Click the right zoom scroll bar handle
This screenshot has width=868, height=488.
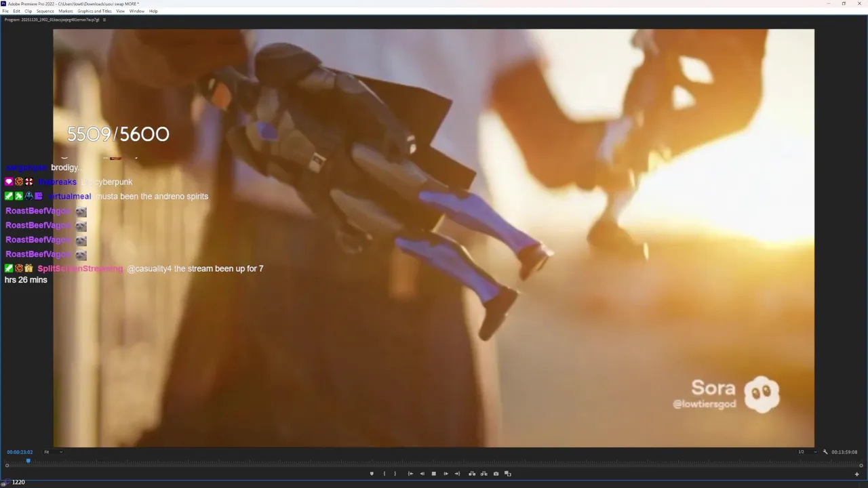tap(861, 466)
